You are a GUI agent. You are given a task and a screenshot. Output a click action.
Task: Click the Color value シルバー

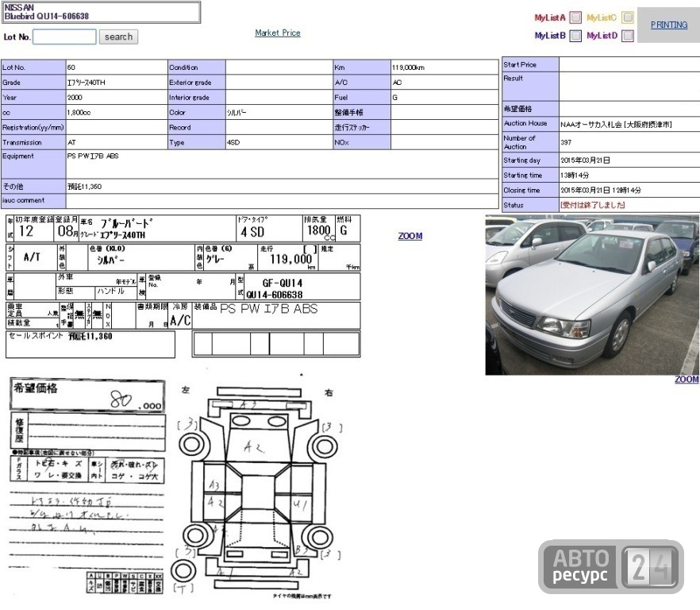237,113
